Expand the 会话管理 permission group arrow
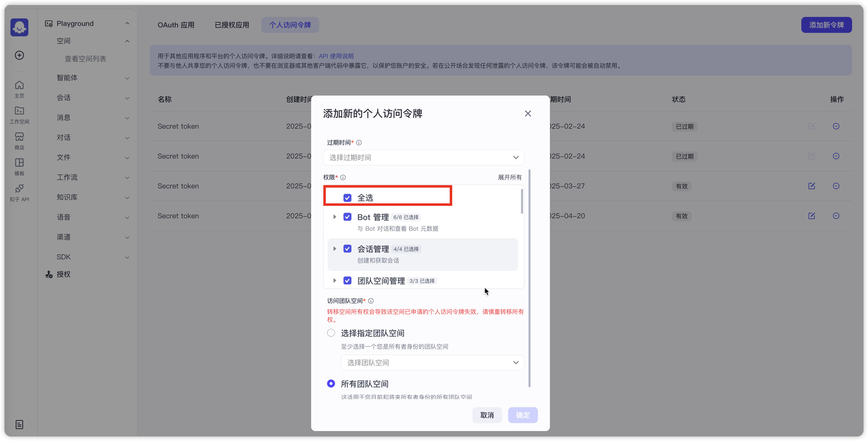 tap(335, 249)
